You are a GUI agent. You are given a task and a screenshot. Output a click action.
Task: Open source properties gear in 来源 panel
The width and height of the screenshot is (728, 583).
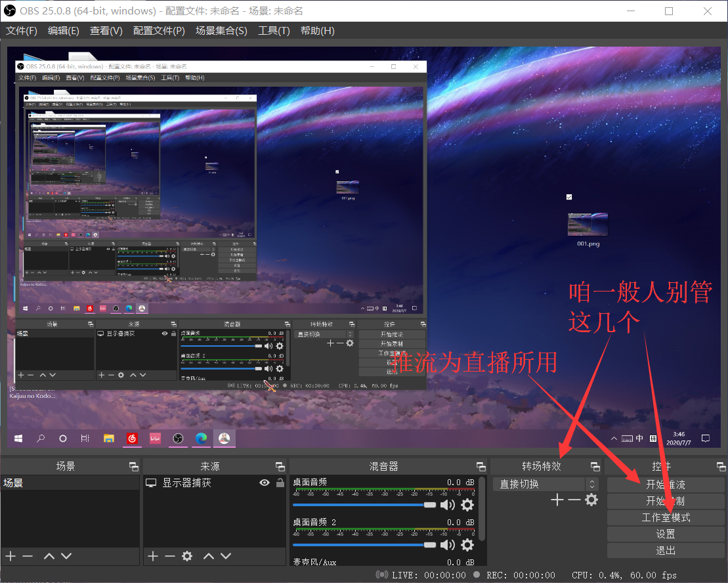(187, 555)
